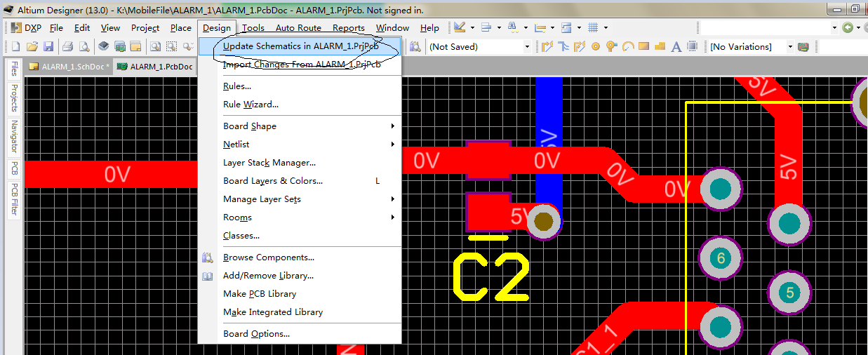This screenshot has height=355, width=868.
Task: Open the Auto Route menu
Action: click(x=298, y=28)
